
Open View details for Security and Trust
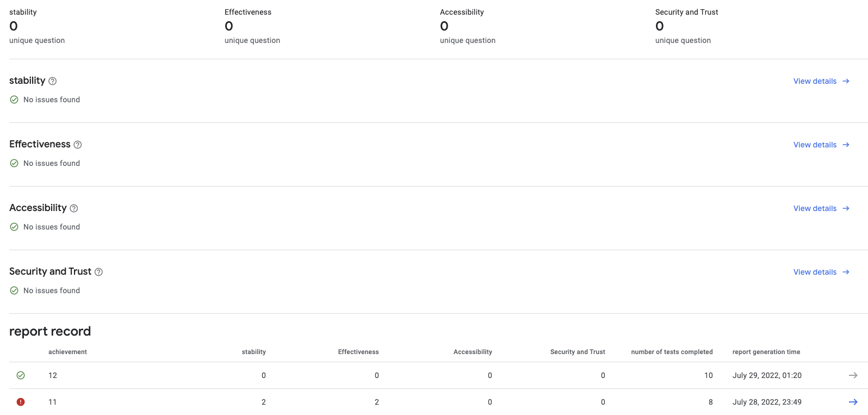pyautogui.click(x=821, y=272)
